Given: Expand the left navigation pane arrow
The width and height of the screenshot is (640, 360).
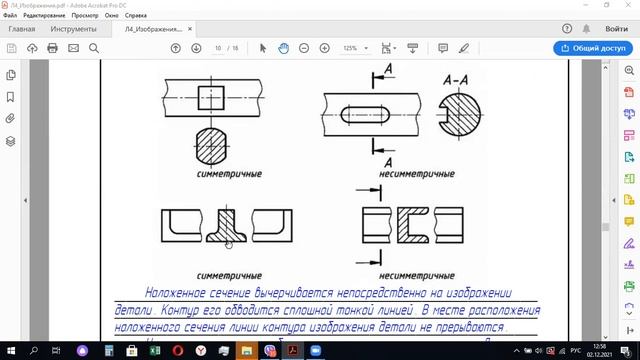Looking at the screenshot, I should (25, 200).
